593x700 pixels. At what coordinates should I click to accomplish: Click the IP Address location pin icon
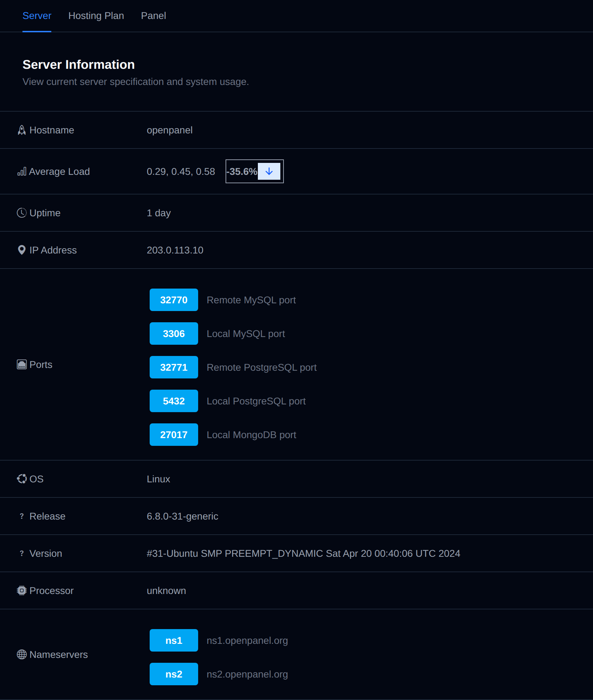tap(22, 250)
